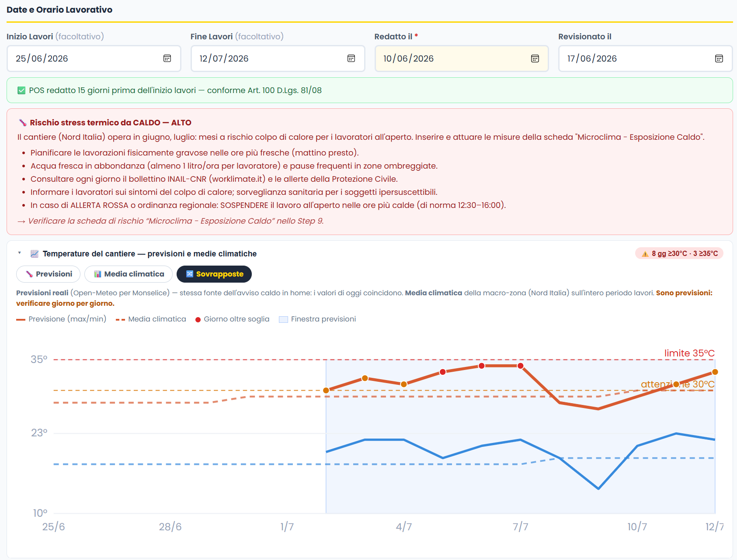
Task: Click the thermometer icon next to Rischio stress termico
Action: click(x=22, y=123)
